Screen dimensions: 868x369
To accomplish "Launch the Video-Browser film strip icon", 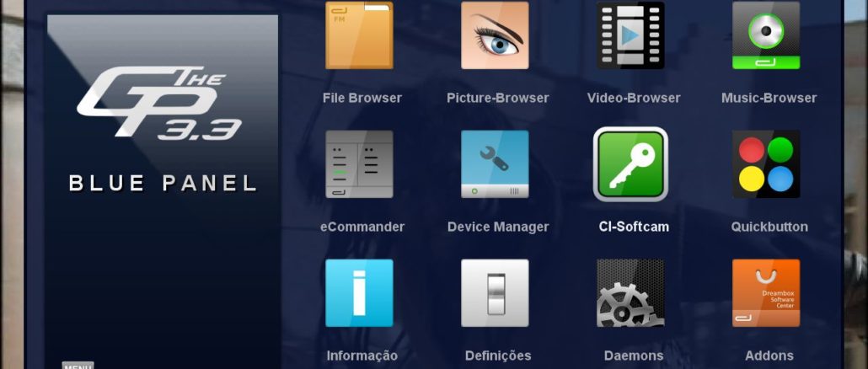I will click(630, 35).
